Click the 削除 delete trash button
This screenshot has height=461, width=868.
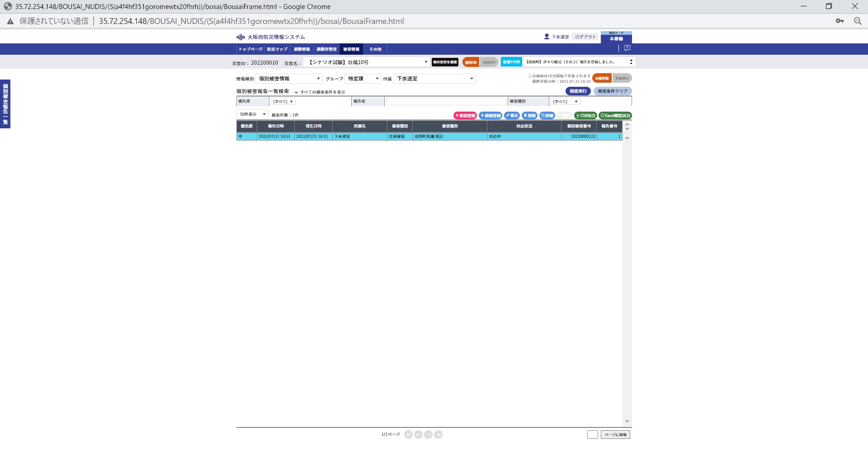[x=529, y=116]
